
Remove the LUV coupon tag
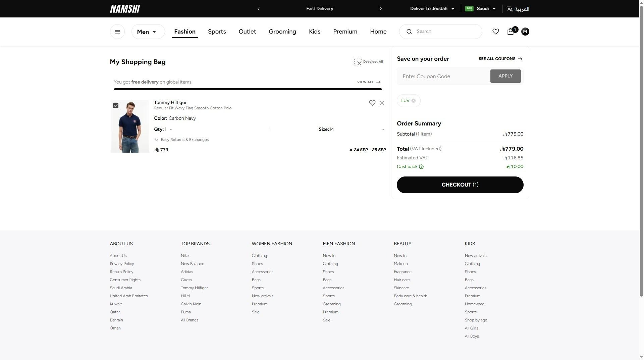[x=414, y=101]
